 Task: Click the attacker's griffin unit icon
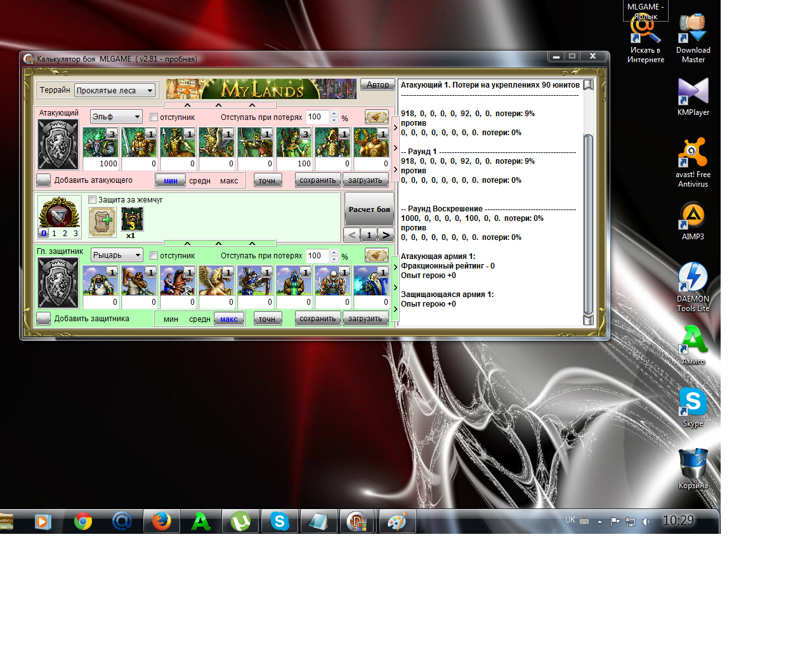point(216,142)
